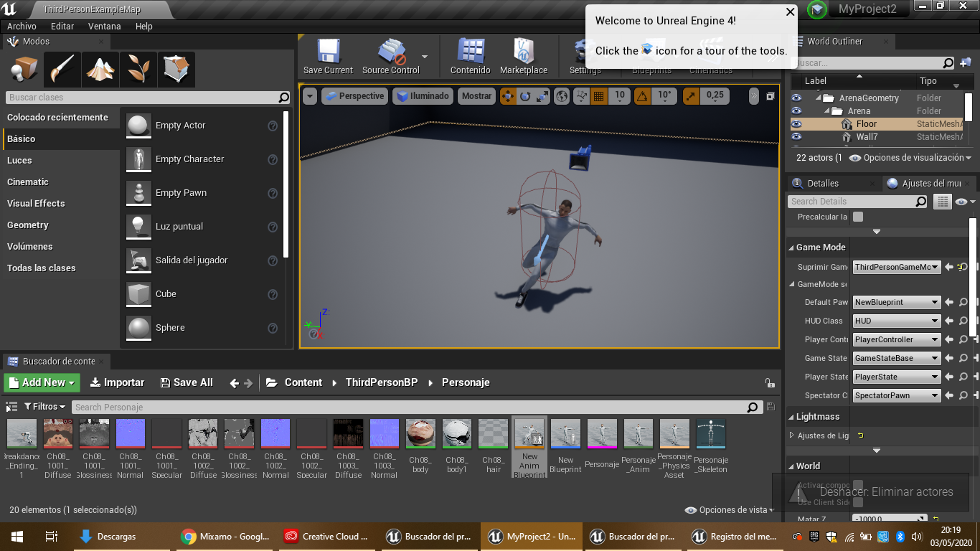Image resolution: width=980 pixels, height=551 pixels.
Task: Open the Default Pawn class dropdown
Action: point(895,301)
